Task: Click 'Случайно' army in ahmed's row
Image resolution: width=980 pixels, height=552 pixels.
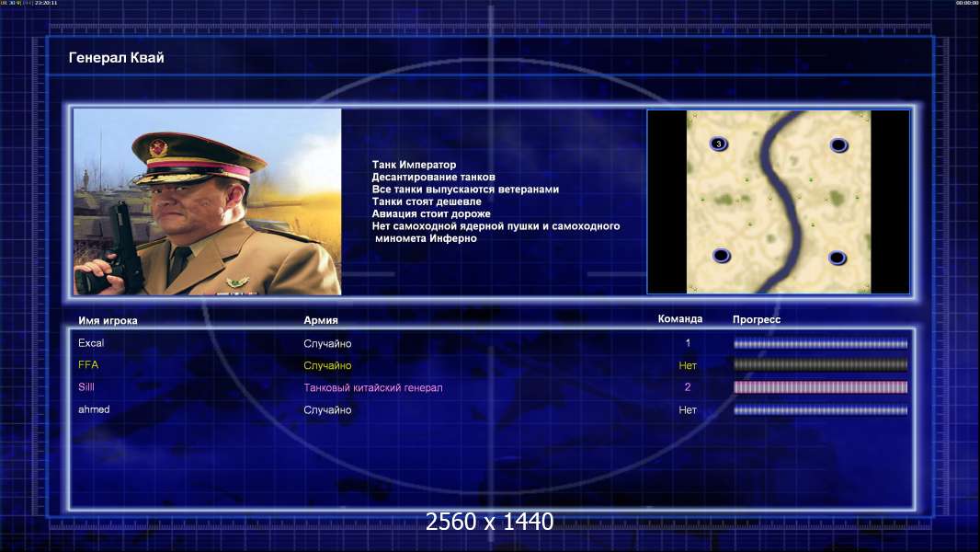Action: 327,410
